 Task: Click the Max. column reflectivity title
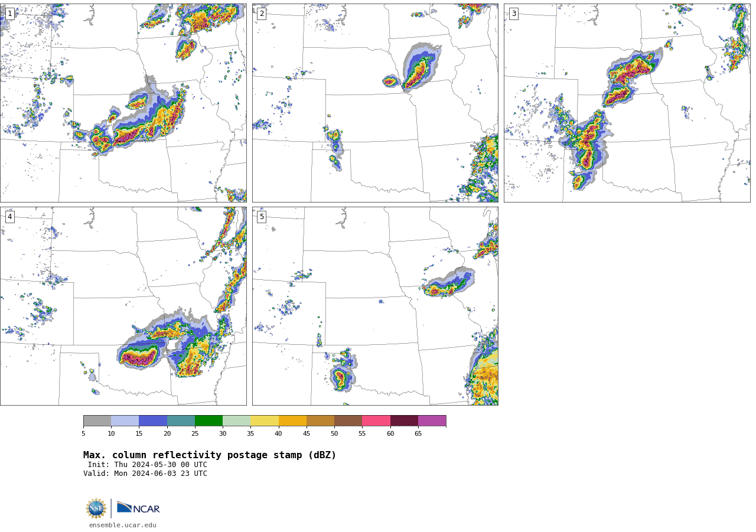(x=210, y=455)
